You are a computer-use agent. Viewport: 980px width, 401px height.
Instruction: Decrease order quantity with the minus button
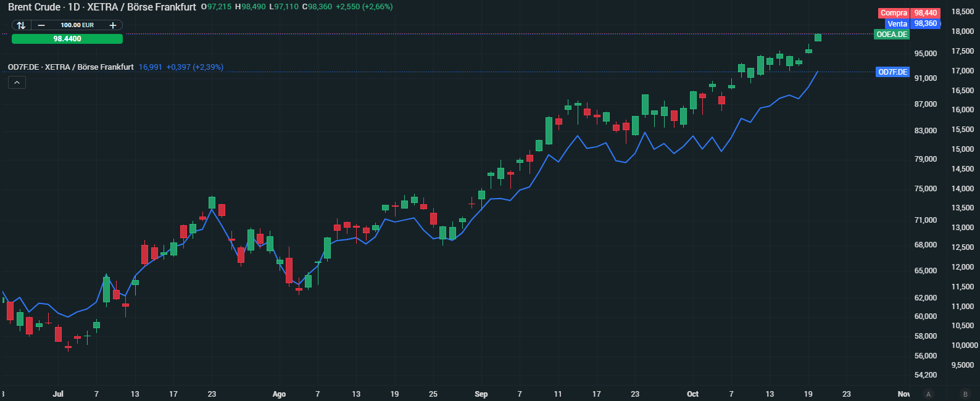(x=41, y=25)
